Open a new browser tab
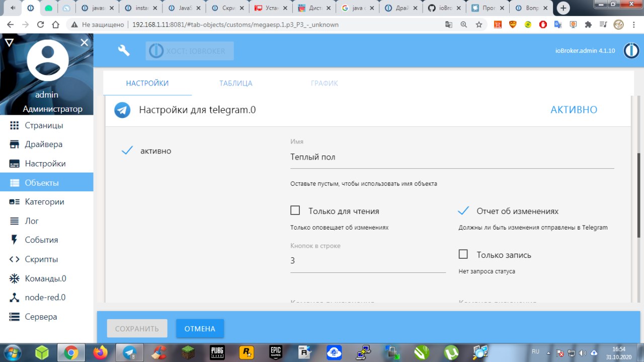 tap(563, 8)
